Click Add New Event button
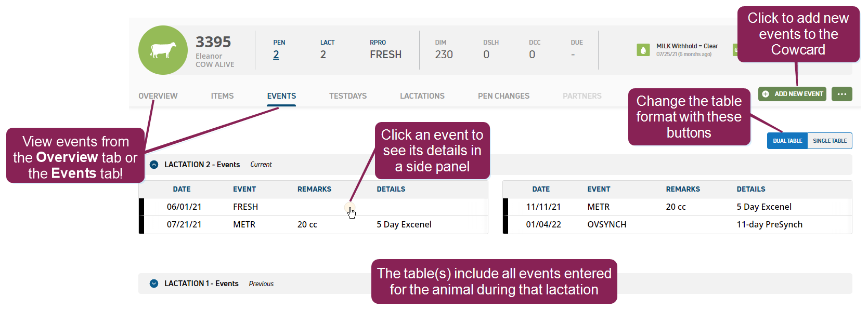 [x=792, y=94]
